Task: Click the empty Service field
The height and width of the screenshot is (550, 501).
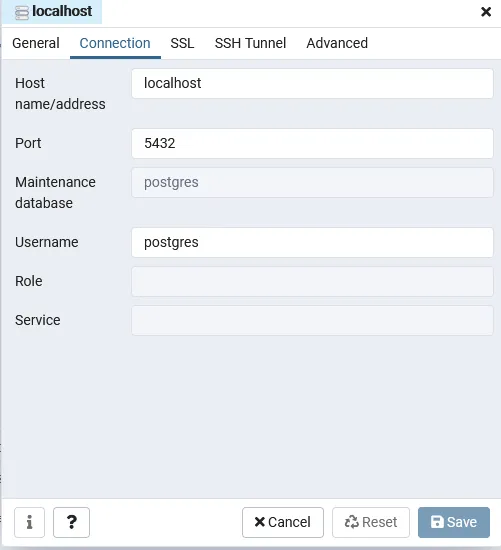Action: (x=312, y=320)
